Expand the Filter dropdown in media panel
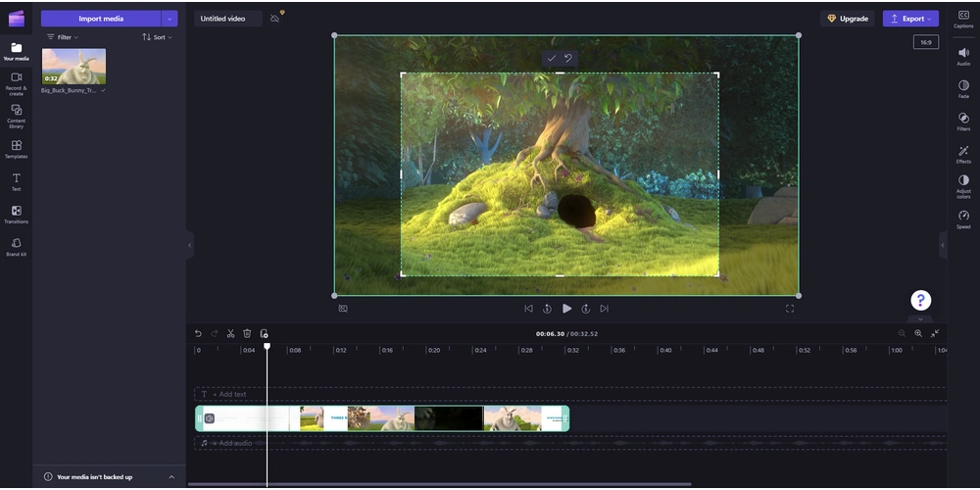 pos(63,37)
